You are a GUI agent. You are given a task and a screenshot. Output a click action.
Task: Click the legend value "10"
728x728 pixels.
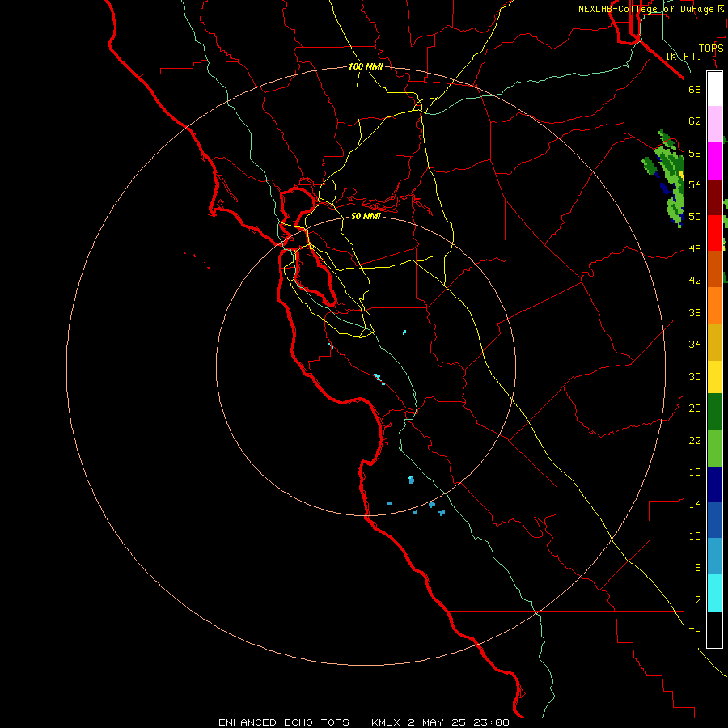click(695, 535)
